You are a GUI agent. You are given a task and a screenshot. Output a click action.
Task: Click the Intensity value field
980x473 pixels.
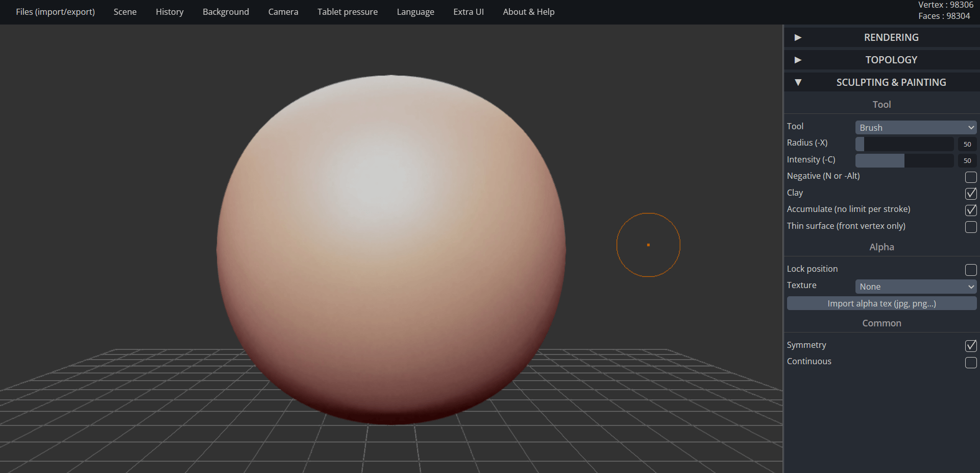point(967,160)
